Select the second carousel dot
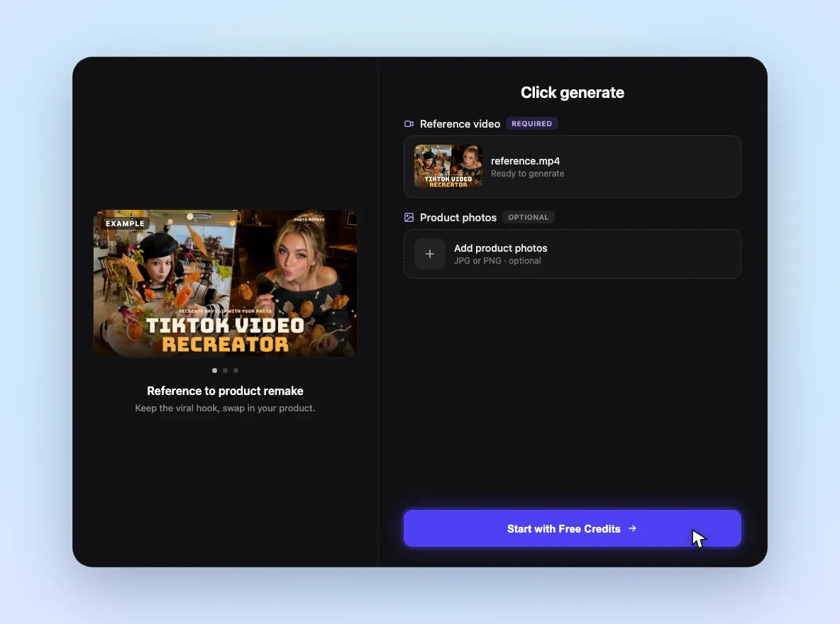 [225, 370]
